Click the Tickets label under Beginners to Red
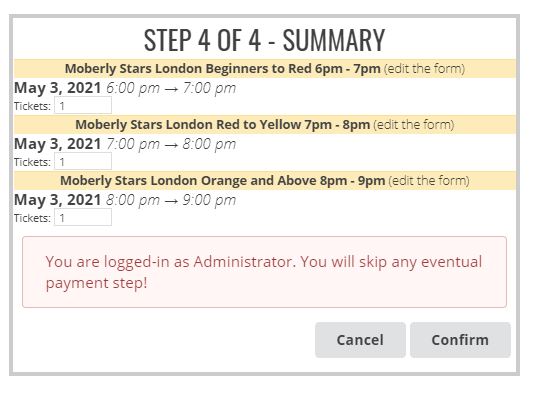The width and height of the screenshot is (534, 393). [32, 106]
